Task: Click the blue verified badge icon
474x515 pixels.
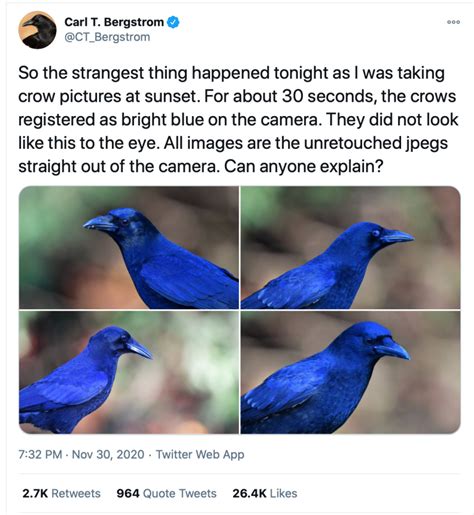Action: click(x=173, y=22)
